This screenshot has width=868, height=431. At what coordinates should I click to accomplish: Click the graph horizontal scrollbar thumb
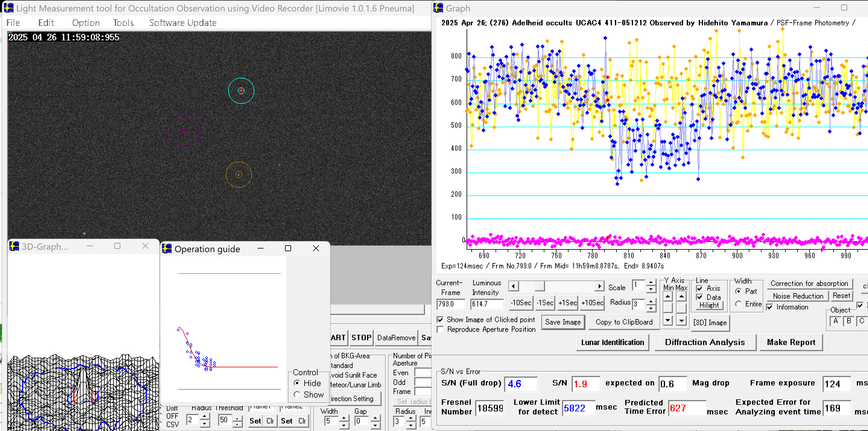click(x=539, y=287)
